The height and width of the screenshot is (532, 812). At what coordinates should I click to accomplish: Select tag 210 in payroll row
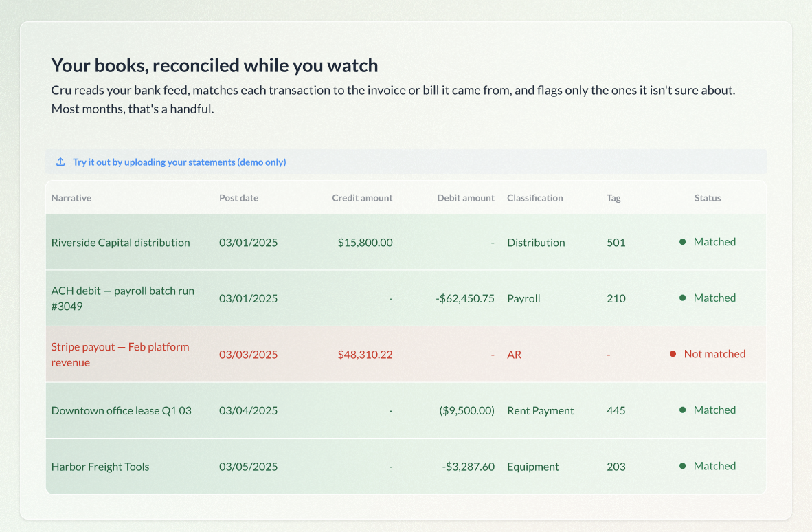(x=616, y=298)
